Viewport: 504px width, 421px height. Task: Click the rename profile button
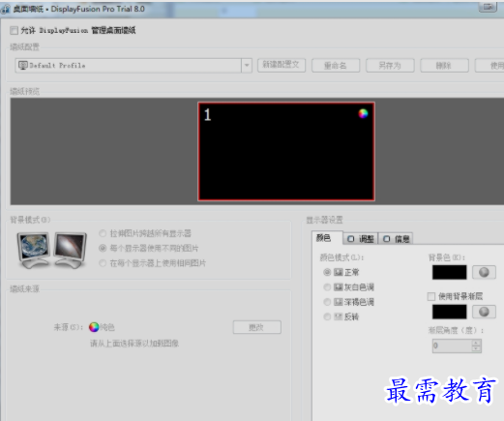click(x=336, y=66)
